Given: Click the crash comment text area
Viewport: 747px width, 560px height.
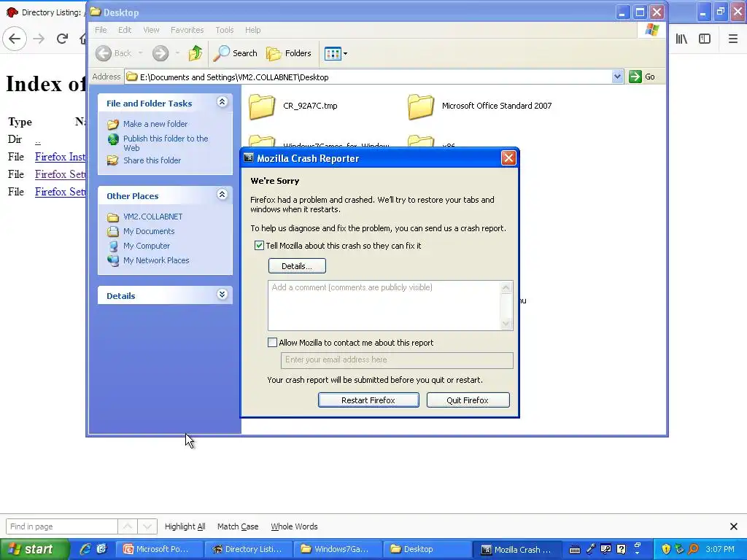Looking at the screenshot, I should pos(384,306).
